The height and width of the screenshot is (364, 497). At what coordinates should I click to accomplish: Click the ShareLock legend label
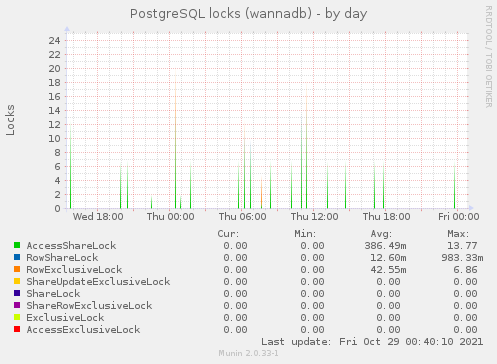(53, 294)
